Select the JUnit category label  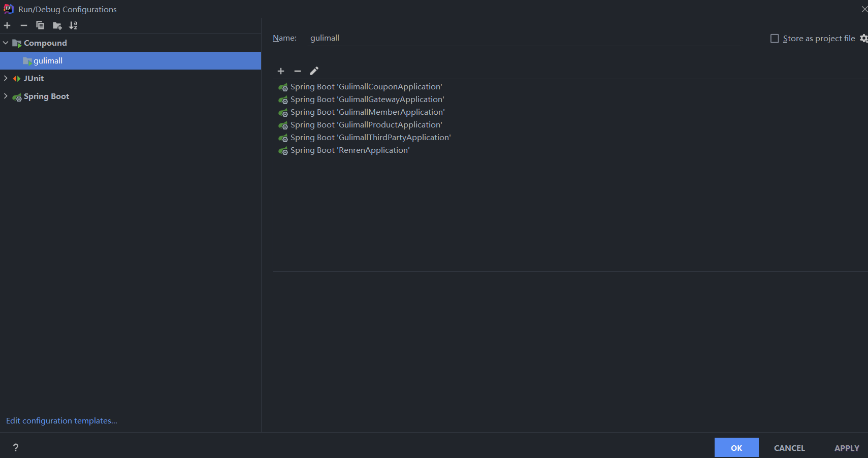click(34, 79)
